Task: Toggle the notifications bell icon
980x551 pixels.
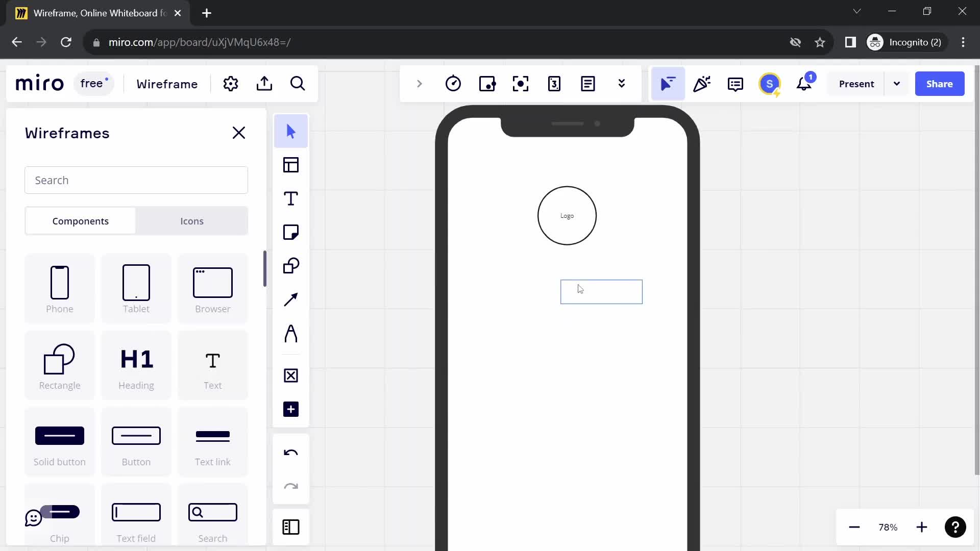Action: point(805,84)
